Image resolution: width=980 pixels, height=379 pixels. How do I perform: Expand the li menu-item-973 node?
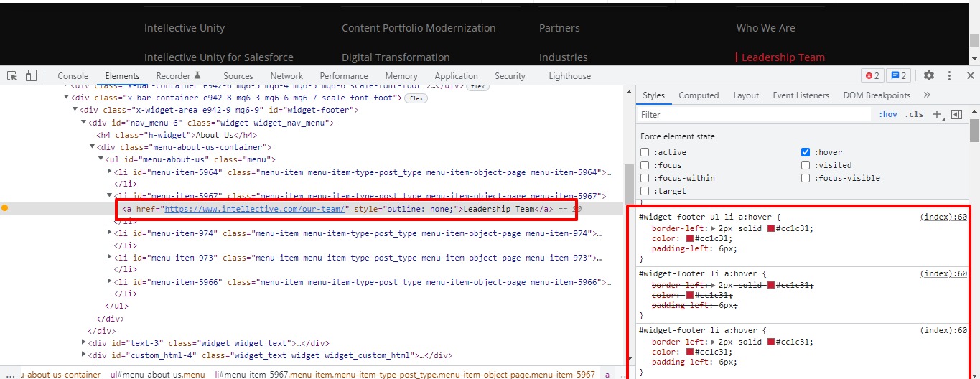(x=109, y=258)
